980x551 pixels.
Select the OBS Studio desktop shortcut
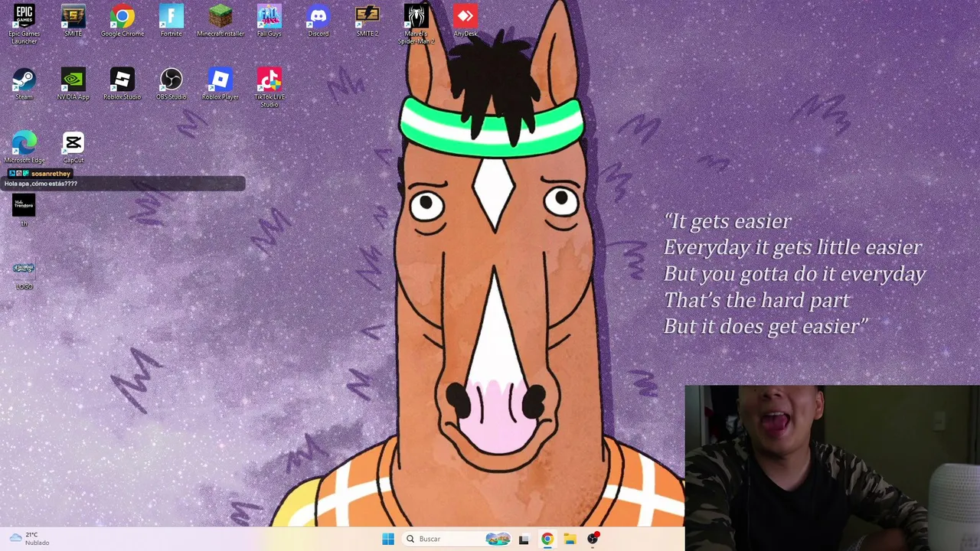(x=171, y=84)
